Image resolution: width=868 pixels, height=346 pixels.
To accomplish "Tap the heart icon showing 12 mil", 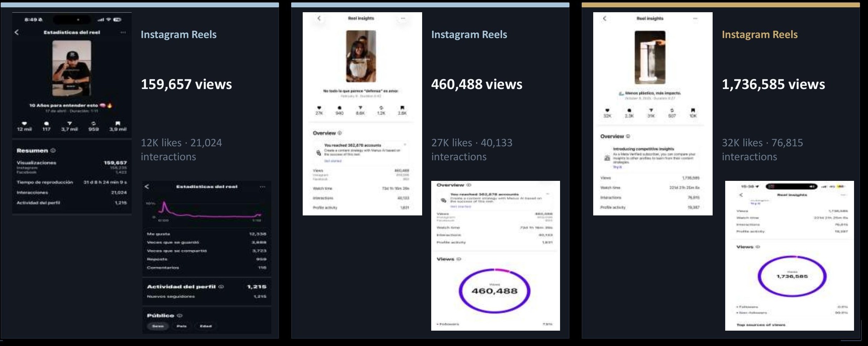I will pyautogui.click(x=24, y=123).
